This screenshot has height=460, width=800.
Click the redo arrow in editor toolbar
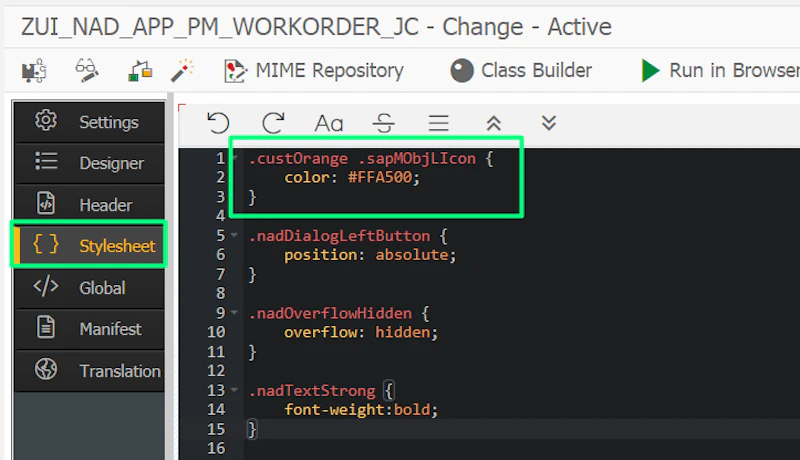[273, 123]
